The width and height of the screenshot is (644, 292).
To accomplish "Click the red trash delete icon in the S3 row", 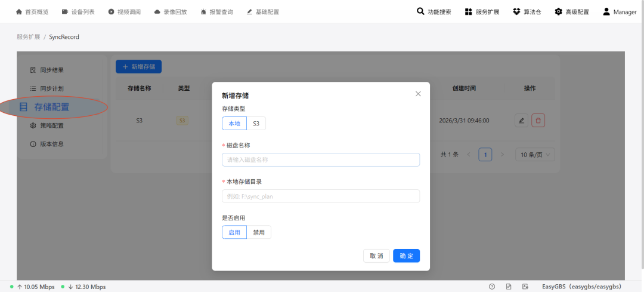I will pyautogui.click(x=538, y=121).
